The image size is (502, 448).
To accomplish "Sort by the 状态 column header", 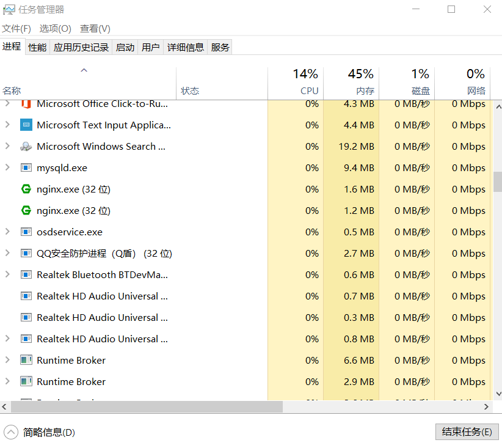I will click(x=222, y=83).
